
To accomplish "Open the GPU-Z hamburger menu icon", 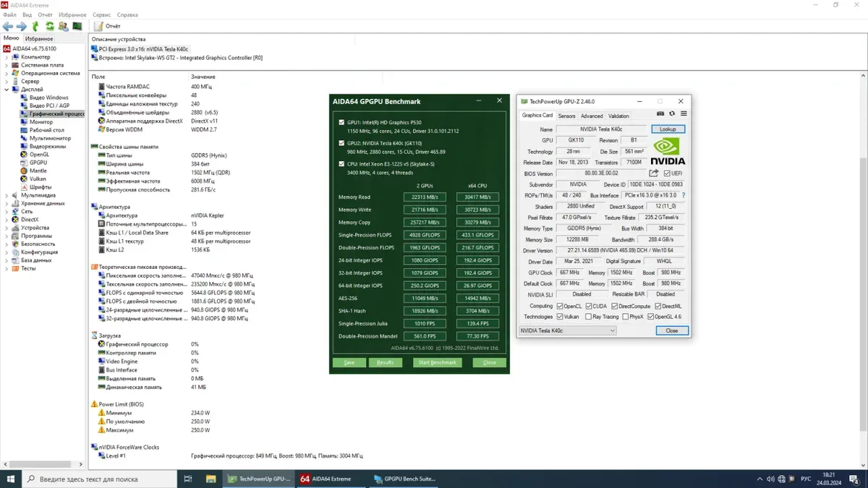I will point(684,114).
